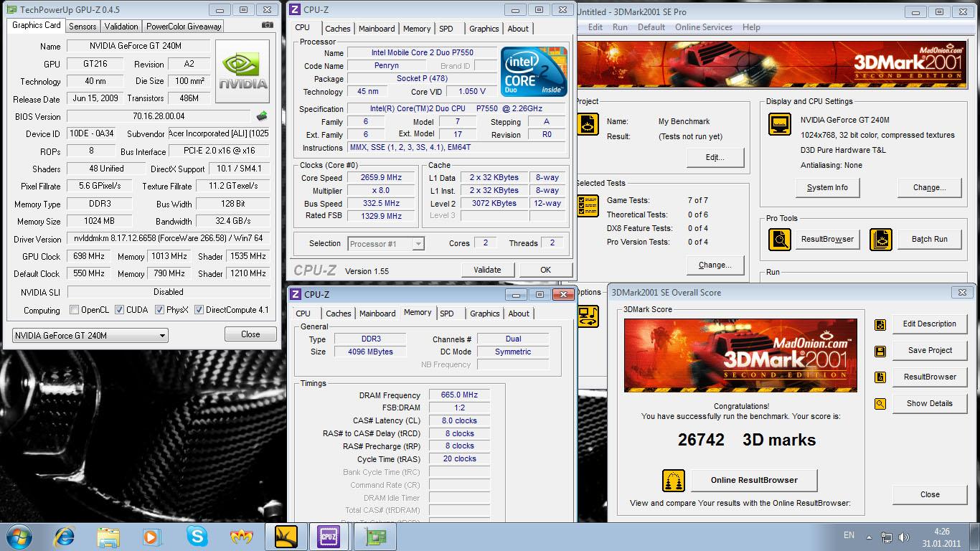Image resolution: width=980 pixels, height=551 pixels.
Task: Switch to 3DMark2001 taskbar button
Action: point(286,537)
